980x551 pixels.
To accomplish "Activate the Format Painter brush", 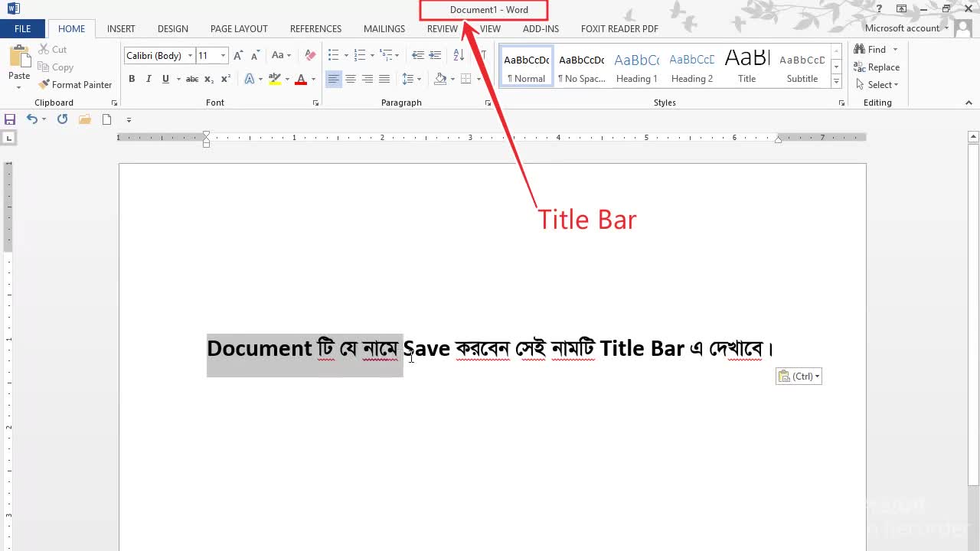I will pos(75,85).
